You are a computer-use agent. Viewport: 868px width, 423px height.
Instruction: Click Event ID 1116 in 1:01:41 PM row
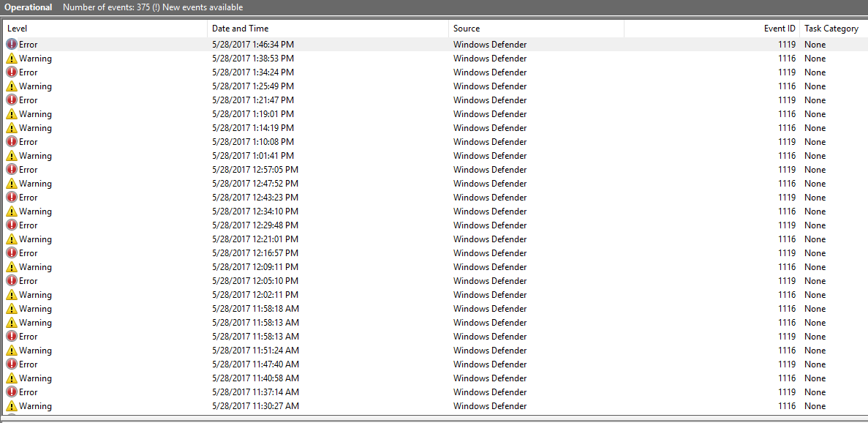pyautogui.click(x=787, y=156)
